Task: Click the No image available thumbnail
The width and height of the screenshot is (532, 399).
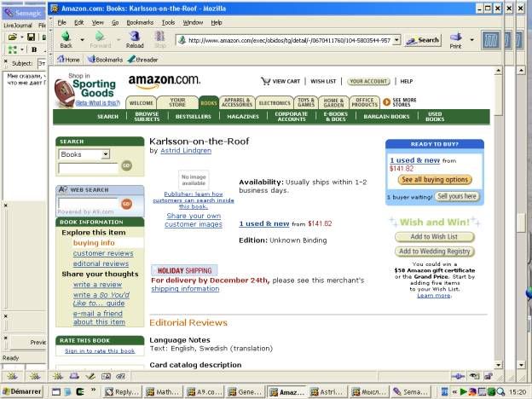Action: click(x=194, y=180)
